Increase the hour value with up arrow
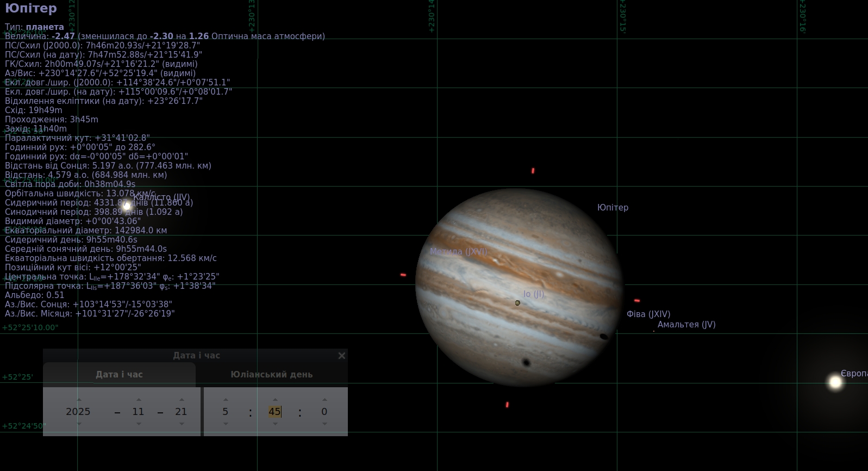Image resolution: width=868 pixels, height=471 pixels. tap(226, 400)
